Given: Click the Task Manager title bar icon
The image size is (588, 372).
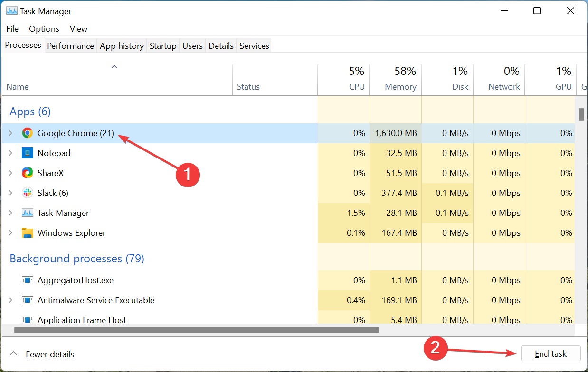Looking at the screenshot, I should (11, 11).
